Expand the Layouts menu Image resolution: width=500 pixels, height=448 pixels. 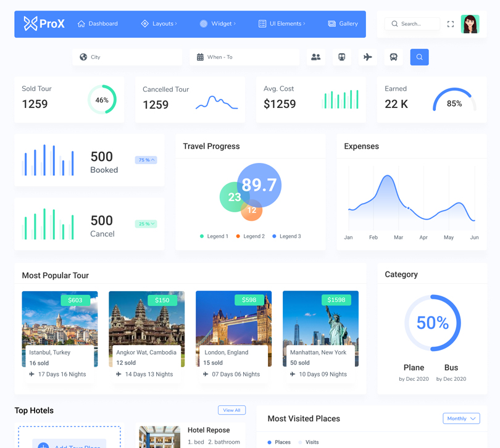coord(159,24)
